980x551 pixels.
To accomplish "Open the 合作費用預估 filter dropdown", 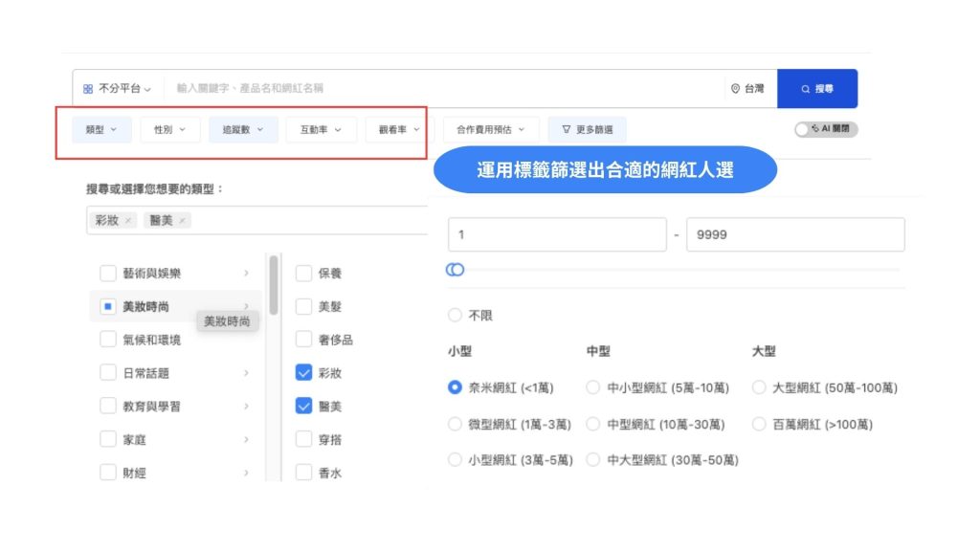I will click(x=491, y=129).
